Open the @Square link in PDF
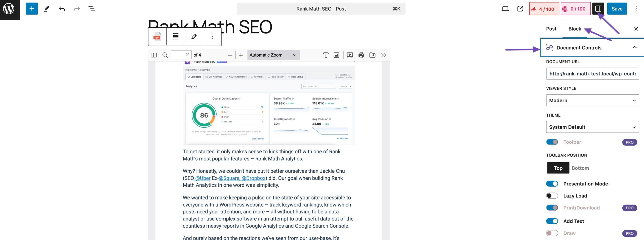The image size is (644, 240). point(229,178)
